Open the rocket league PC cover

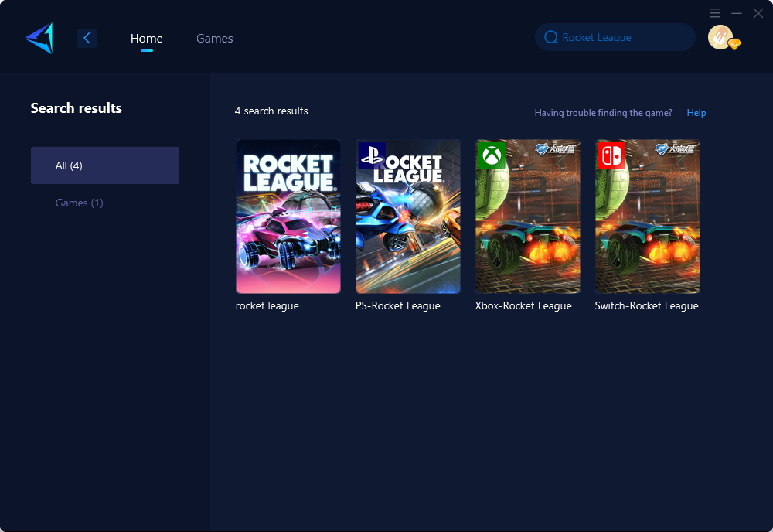coord(288,217)
